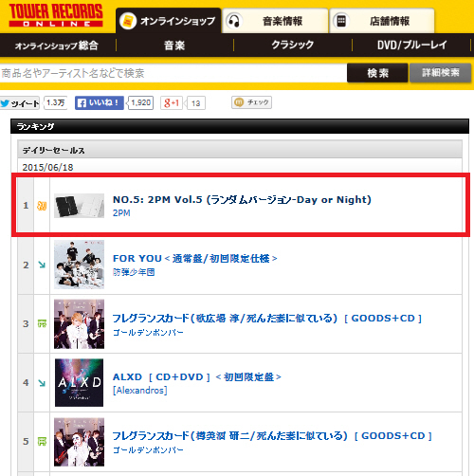Open the オンラインショップ tab
This screenshot has width=474, height=476.
[169, 21]
